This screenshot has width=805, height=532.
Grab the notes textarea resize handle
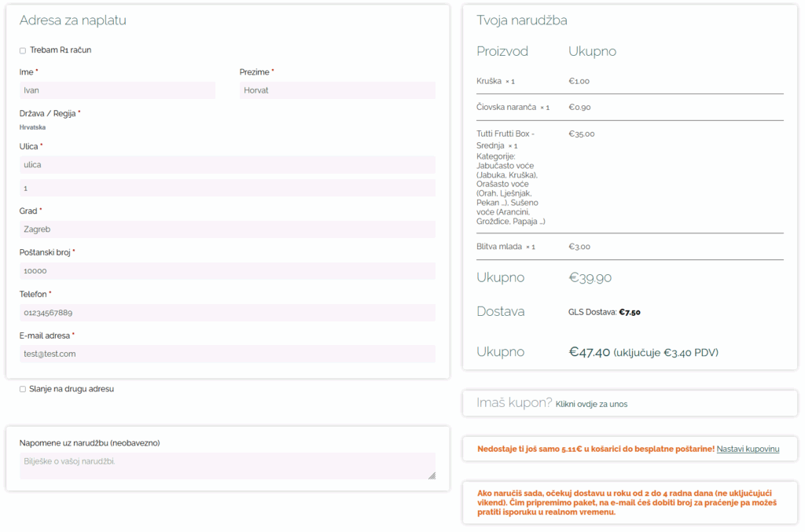432,475
